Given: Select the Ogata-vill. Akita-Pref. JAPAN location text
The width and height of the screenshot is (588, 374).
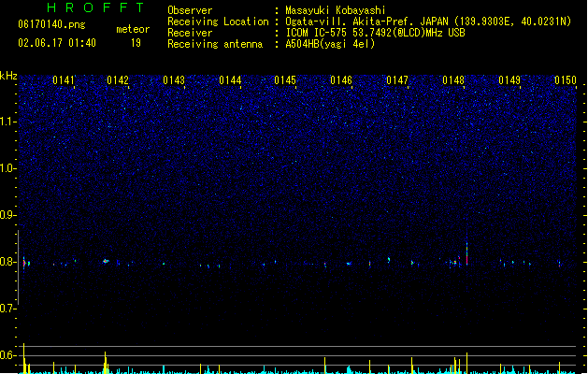Looking at the screenshot, I should point(428,22).
